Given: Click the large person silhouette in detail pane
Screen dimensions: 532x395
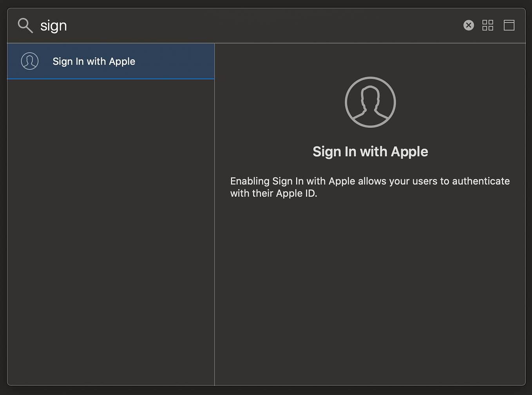Looking at the screenshot, I should click(x=370, y=102).
